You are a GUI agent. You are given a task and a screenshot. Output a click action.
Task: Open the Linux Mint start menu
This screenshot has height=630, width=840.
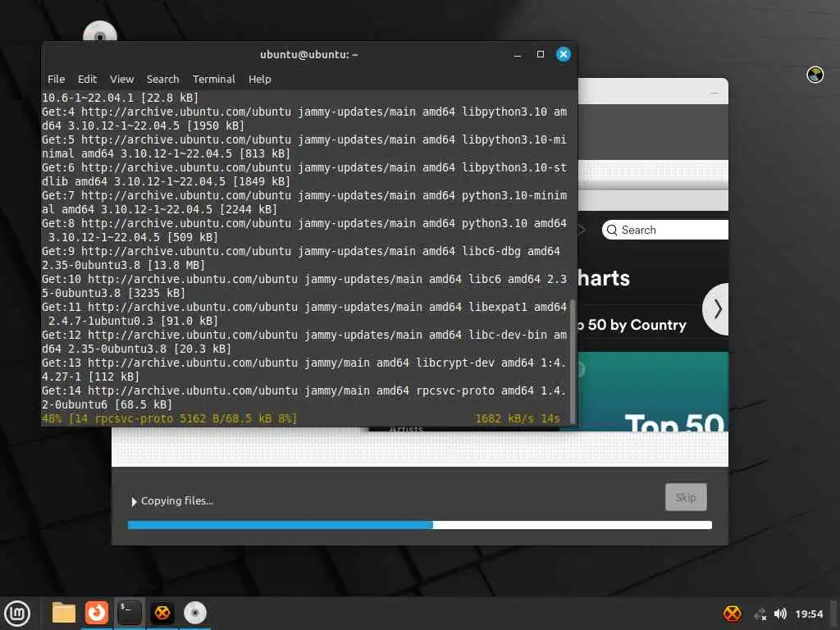click(18, 613)
